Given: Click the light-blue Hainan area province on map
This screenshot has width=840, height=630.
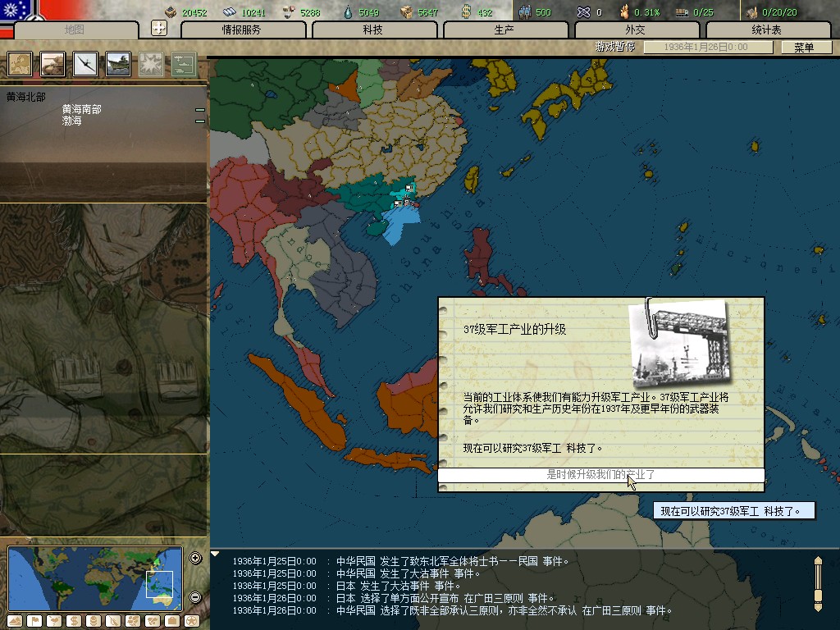Looking at the screenshot, I should 400,224.
